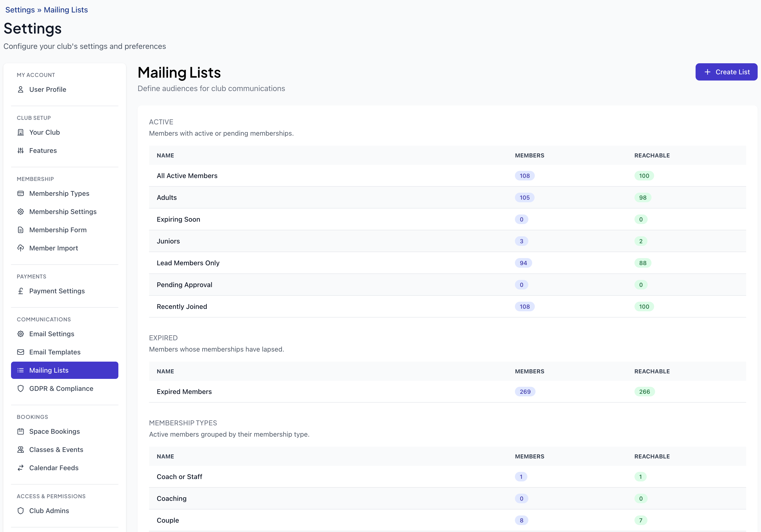Navigate to Calendar Feeds
This screenshot has width=761, height=532.
coord(65,468)
